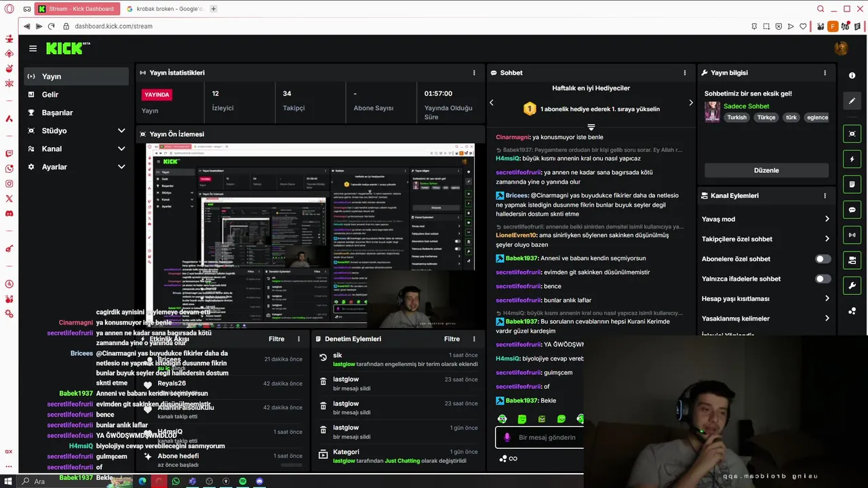Toggle Abonelere özel sohbet

click(x=823, y=259)
